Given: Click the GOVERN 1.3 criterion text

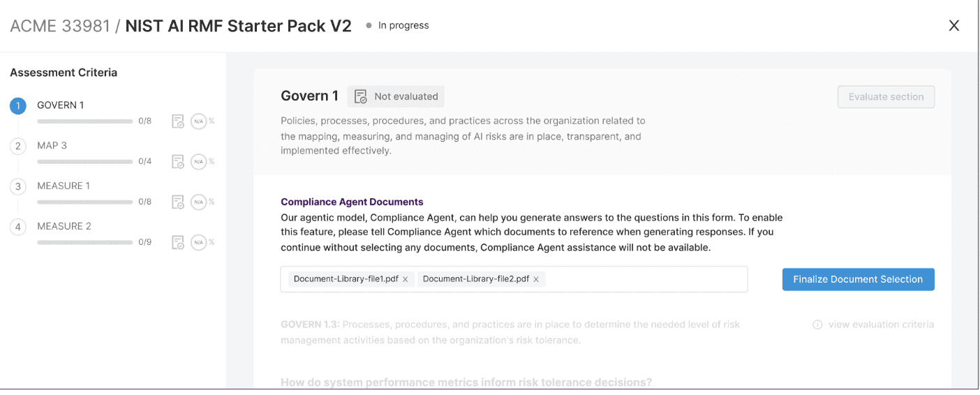Looking at the screenshot, I should coord(510,332).
